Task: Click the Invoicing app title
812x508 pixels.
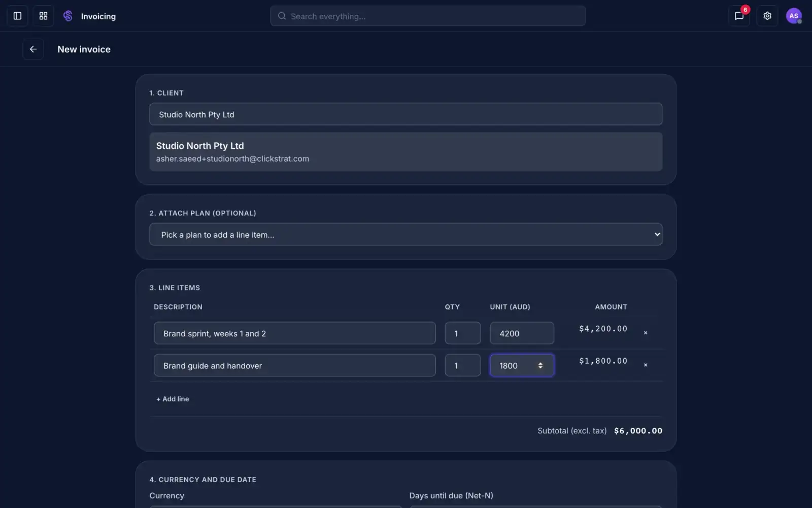Action: pos(98,16)
